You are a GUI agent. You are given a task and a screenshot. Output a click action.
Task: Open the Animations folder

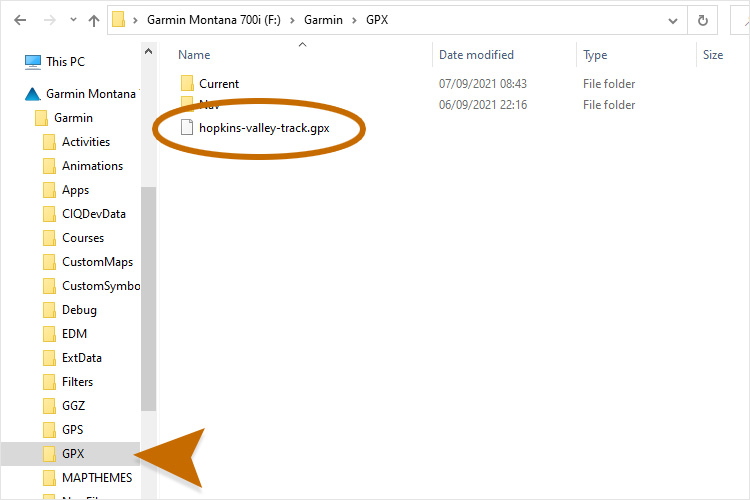(x=92, y=166)
